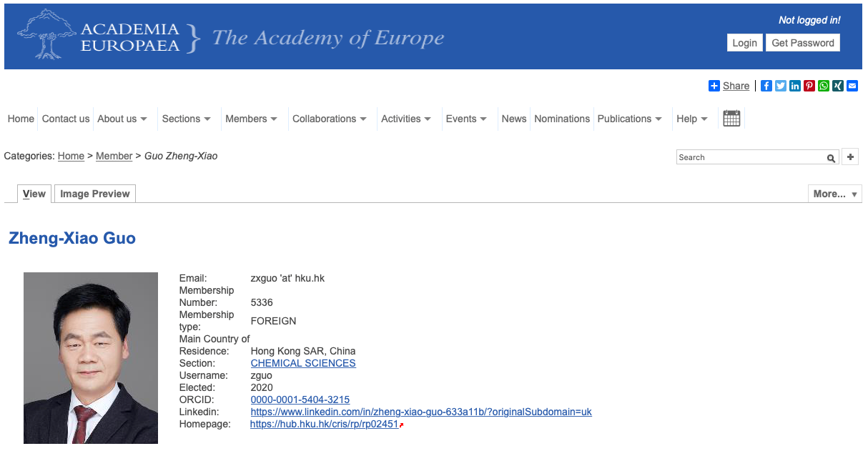Screen dimensions: 868x456
Task: Click the search magnifier icon
Action: pyautogui.click(x=831, y=158)
